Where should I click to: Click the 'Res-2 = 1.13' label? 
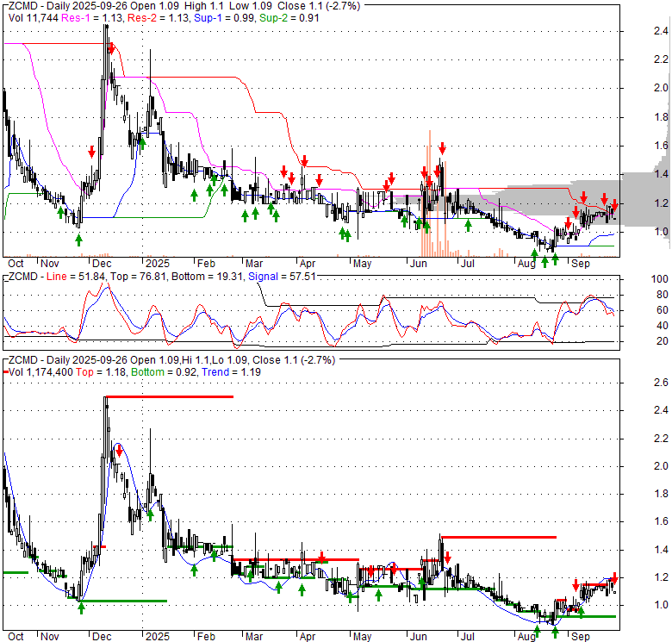point(159,18)
